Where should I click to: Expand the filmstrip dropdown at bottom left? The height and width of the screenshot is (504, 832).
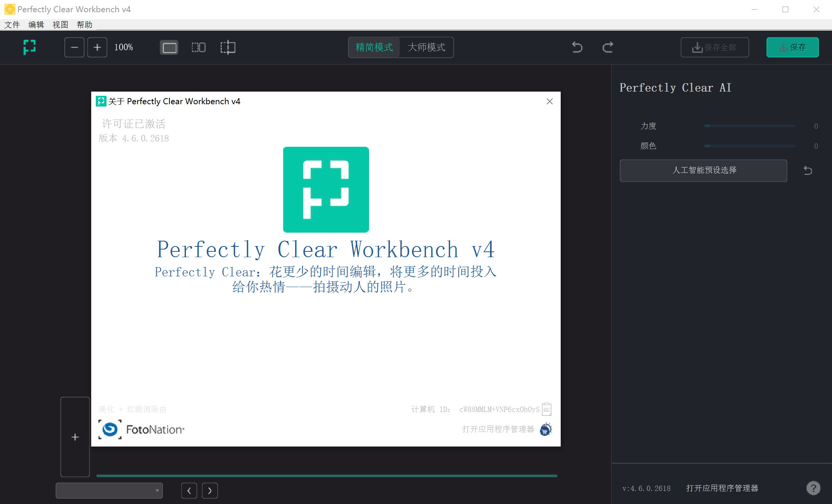pyautogui.click(x=109, y=491)
